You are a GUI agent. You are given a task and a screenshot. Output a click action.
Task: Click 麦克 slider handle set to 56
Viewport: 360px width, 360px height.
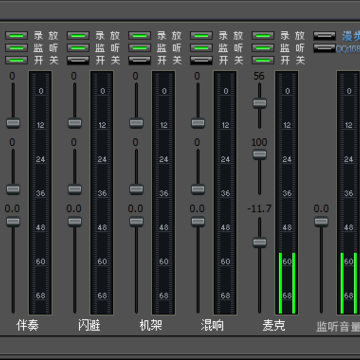tap(260, 103)
